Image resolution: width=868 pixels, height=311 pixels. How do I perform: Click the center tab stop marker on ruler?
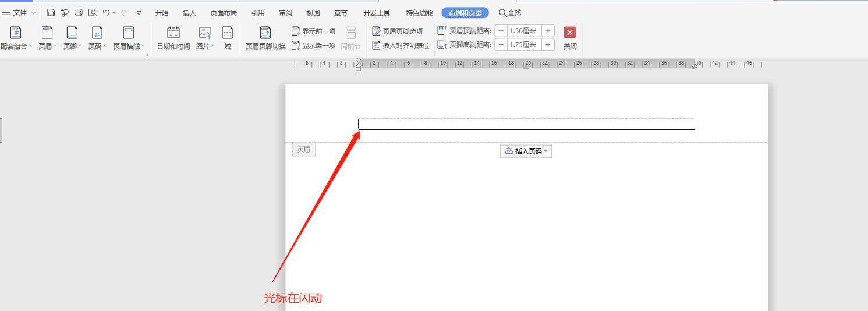[526, 66]
